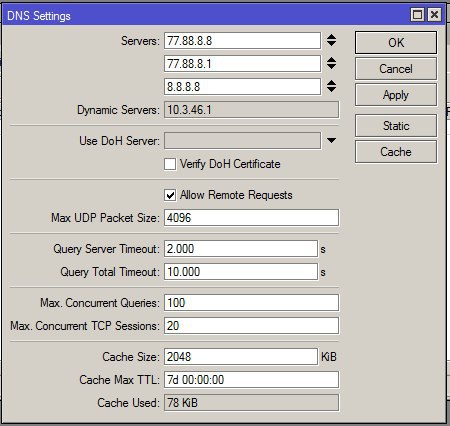Image resolution: width=450 pixels, height=426 pixels.
Task: Click up/down arrows beside server 77.88.8.1
Action: coord(331,63)
